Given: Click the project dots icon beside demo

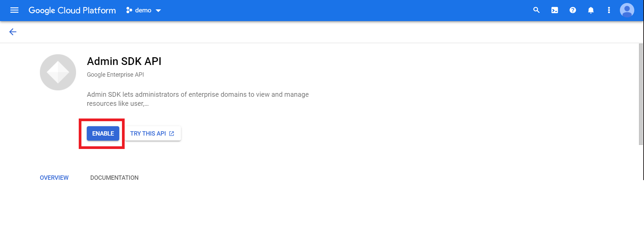Looking at the screenshot, I should [x=129, y=10].
